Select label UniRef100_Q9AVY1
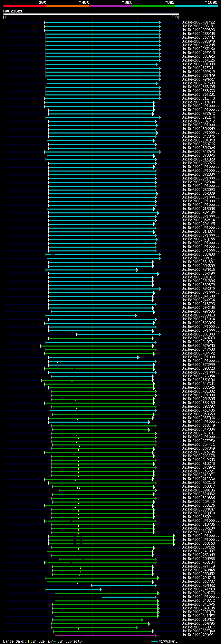This screenshot has height=644, width=221. tap(198, 635)
